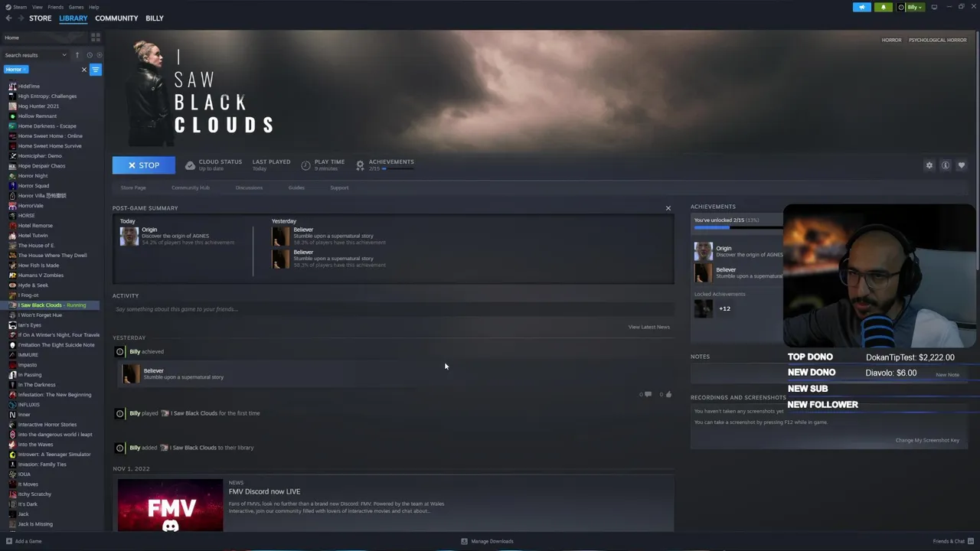The width and height of the screenshot is (980, 551).
Task: Click the activity status text field
Action: [x=393, y=309]
